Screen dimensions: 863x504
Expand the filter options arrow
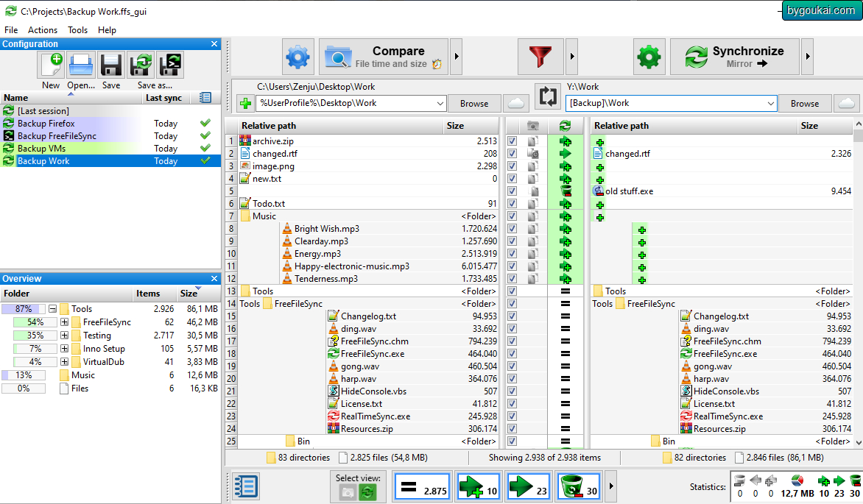click(x=572, y=56)
